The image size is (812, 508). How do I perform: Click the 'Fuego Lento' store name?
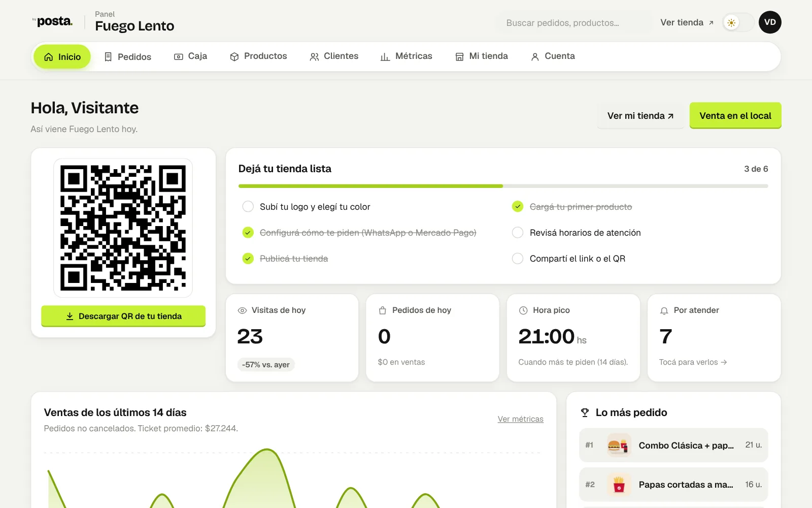pos(134,26)
